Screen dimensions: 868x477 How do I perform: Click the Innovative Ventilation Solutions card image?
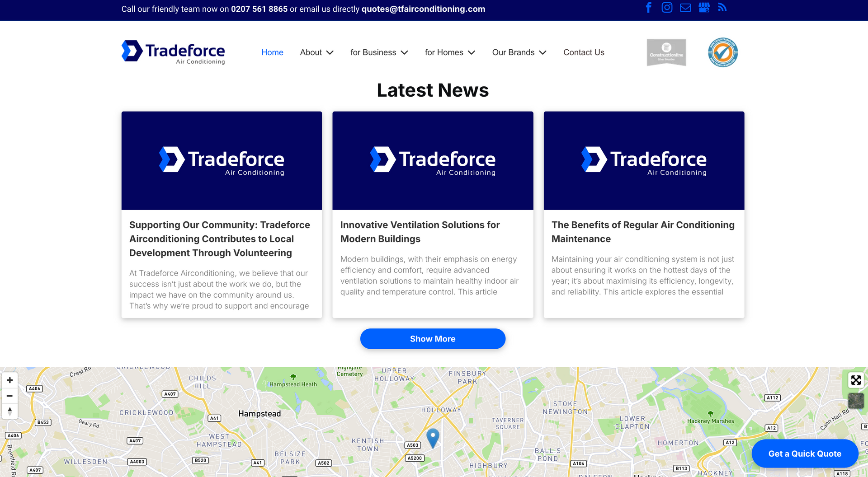[433, 160]
